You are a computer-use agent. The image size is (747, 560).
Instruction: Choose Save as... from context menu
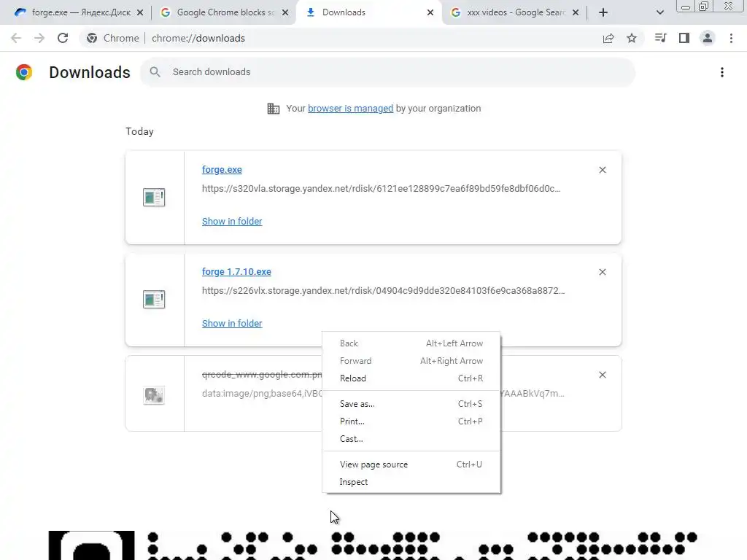411,404
